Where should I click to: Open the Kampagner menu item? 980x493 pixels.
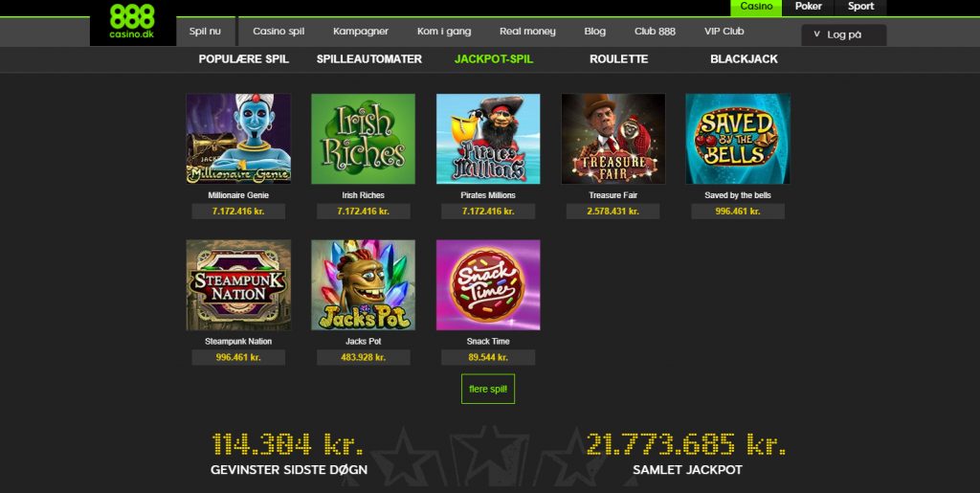(361, 32)
